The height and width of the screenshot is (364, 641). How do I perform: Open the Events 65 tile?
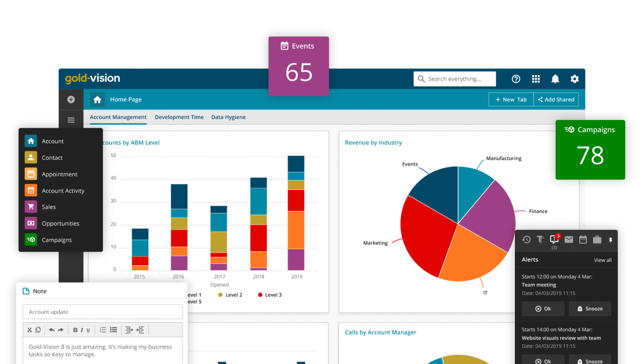[299, 66]
